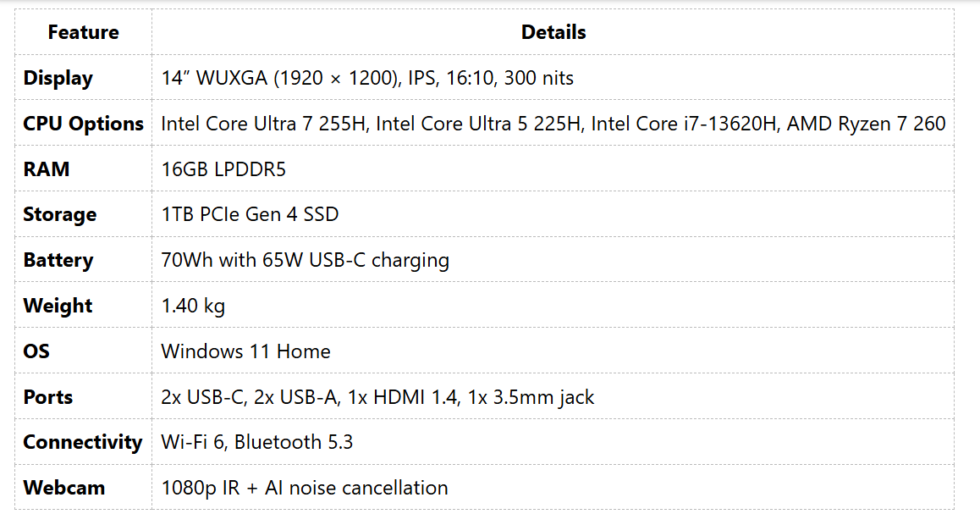Select the Storage row label
This screenshot has width=980, height=514.
point(60,214)
